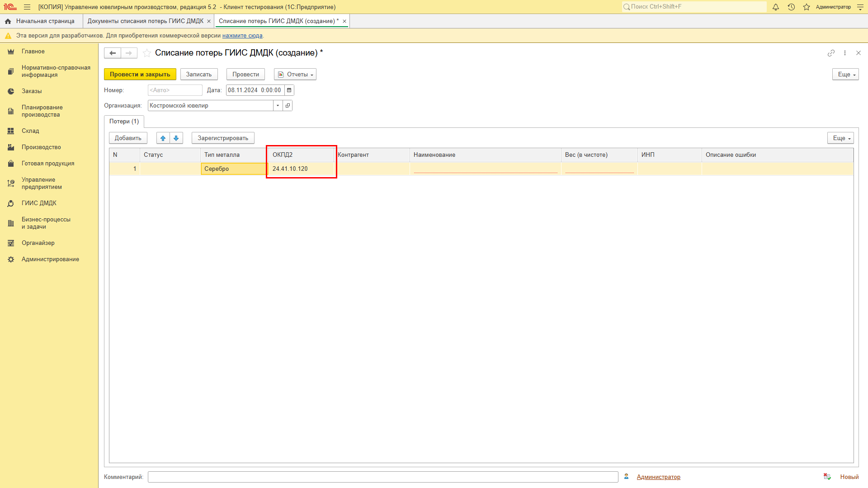This screenshot has width=868, height=488.
Task: Navigate back with left arrow button
Action: coord(113,53)
